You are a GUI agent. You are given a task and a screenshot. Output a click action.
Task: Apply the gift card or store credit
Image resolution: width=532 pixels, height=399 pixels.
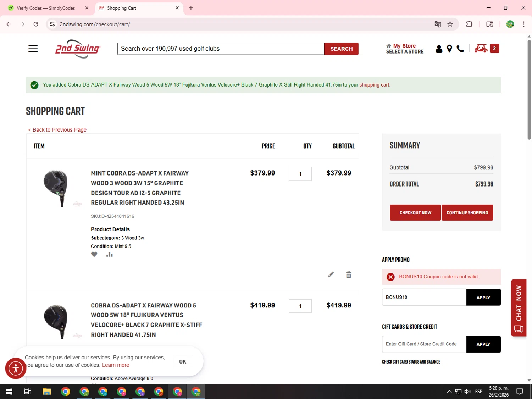pyautogui.click(x=483, y=344)
